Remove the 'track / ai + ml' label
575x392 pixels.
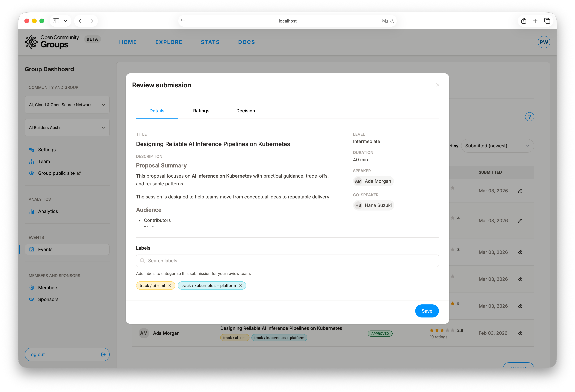[x=170, y=286]
